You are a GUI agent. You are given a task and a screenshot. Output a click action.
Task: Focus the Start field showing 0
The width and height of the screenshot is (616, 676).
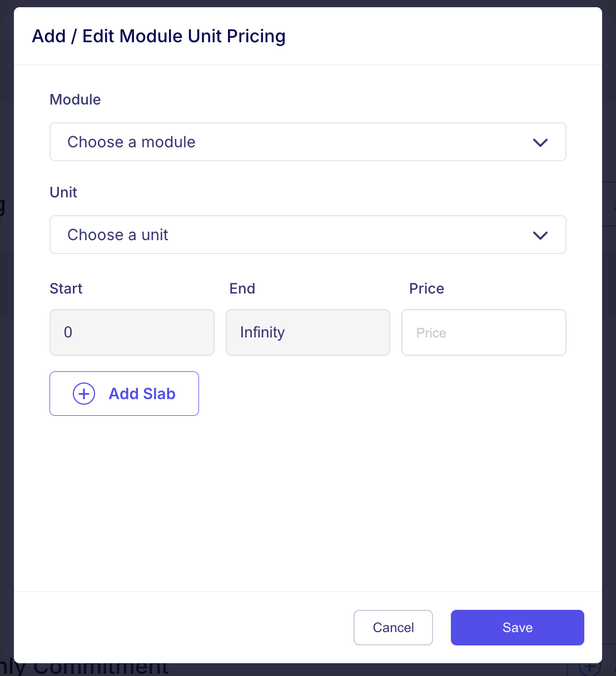[132, 332]
